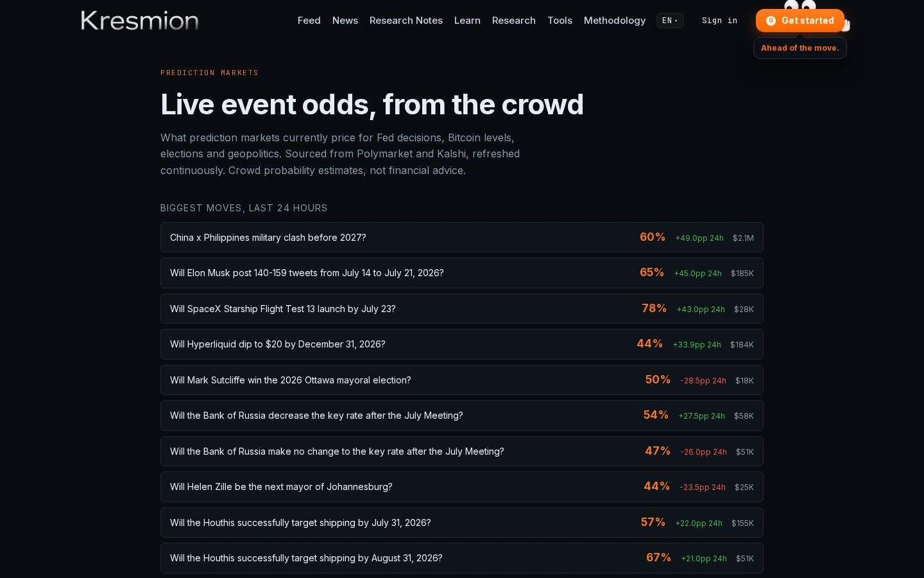Image resolution: width=924 pixels, height=578 pixels.
Task: Click the $25K volume figure
Action: 744,487
